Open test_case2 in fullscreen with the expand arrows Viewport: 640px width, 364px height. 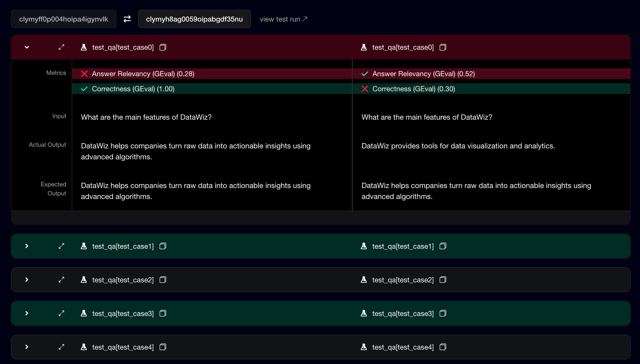[61, 280]
